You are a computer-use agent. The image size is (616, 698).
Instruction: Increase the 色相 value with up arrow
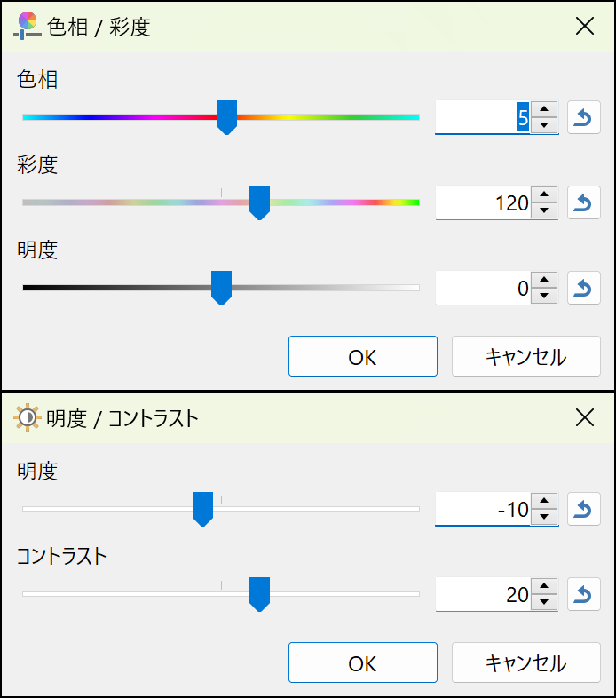tap(545, 109)
